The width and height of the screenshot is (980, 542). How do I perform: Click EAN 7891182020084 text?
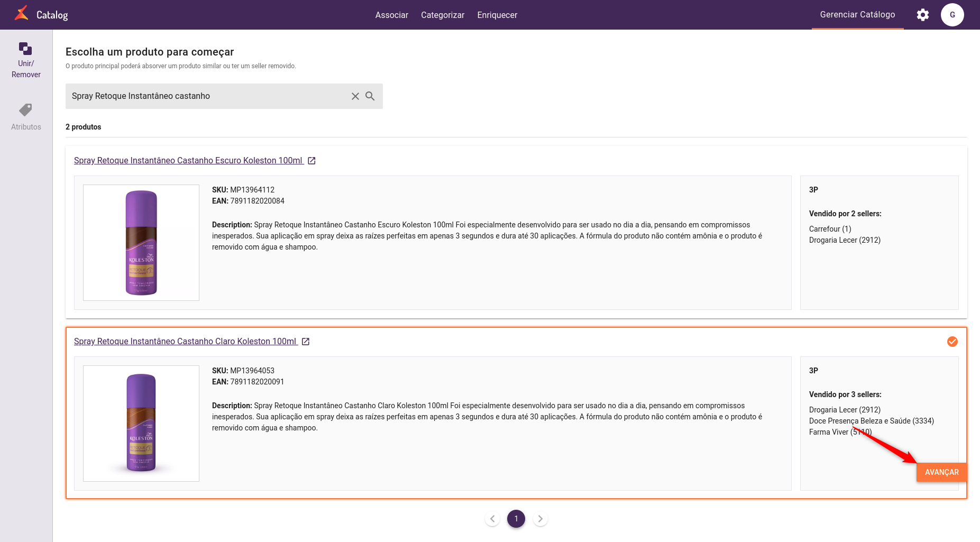(248, 201)
